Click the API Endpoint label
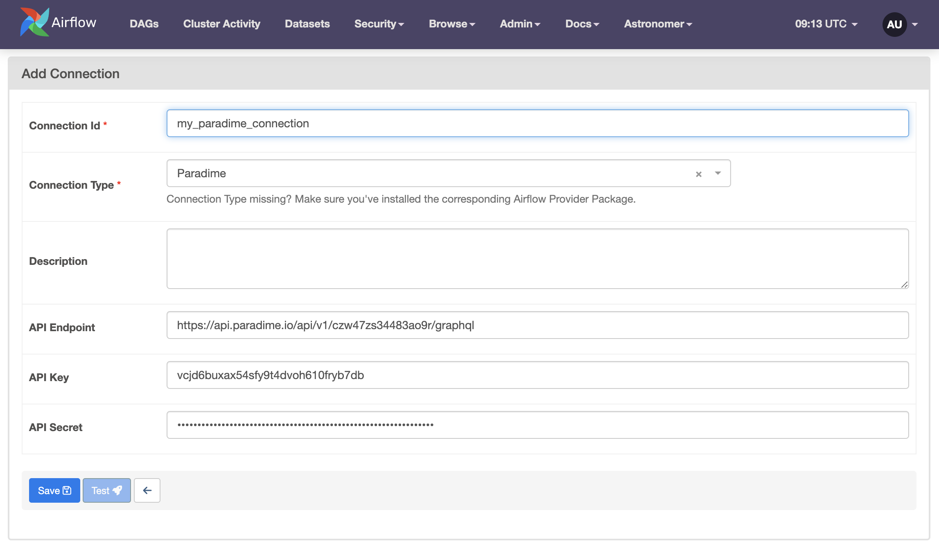This screenshot has height=560, width=939. tap(62, 327)
